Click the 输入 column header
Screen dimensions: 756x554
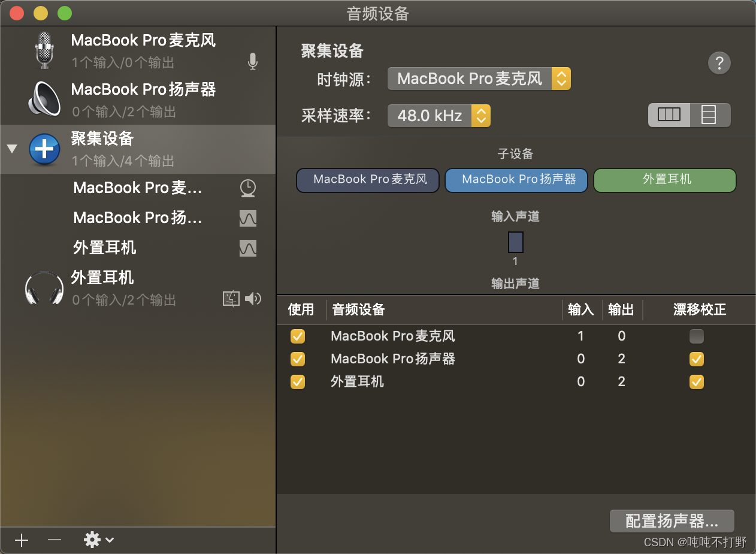581,309
